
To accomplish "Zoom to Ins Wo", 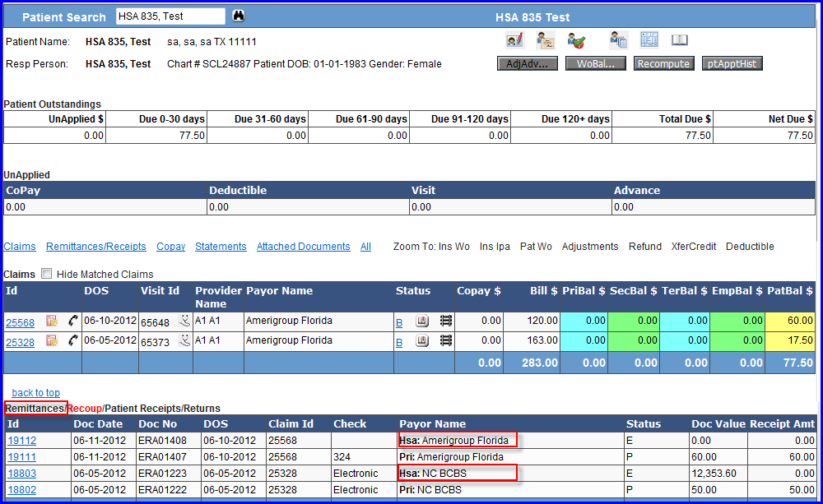I will click(x=454, y=247).
